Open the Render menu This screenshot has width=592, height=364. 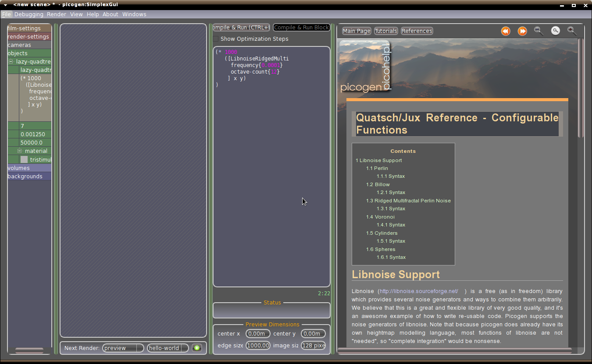tap(57, 14)
